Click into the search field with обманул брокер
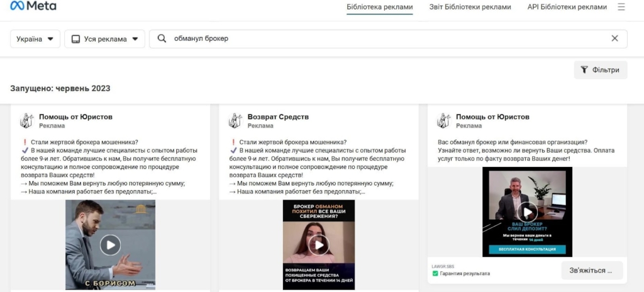Screen dimensions: 644x292 click(377, 38)
